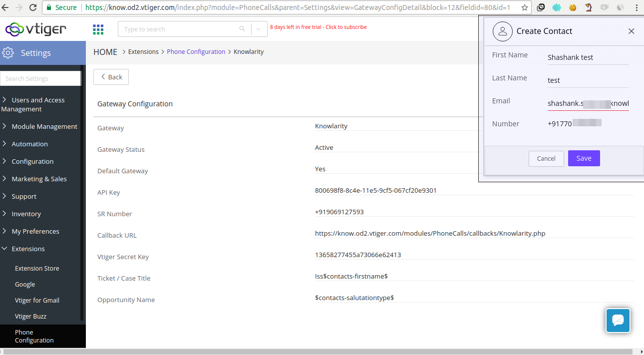Go back with the Back button
Screen dimensions: 644x355
coord(111,77)
